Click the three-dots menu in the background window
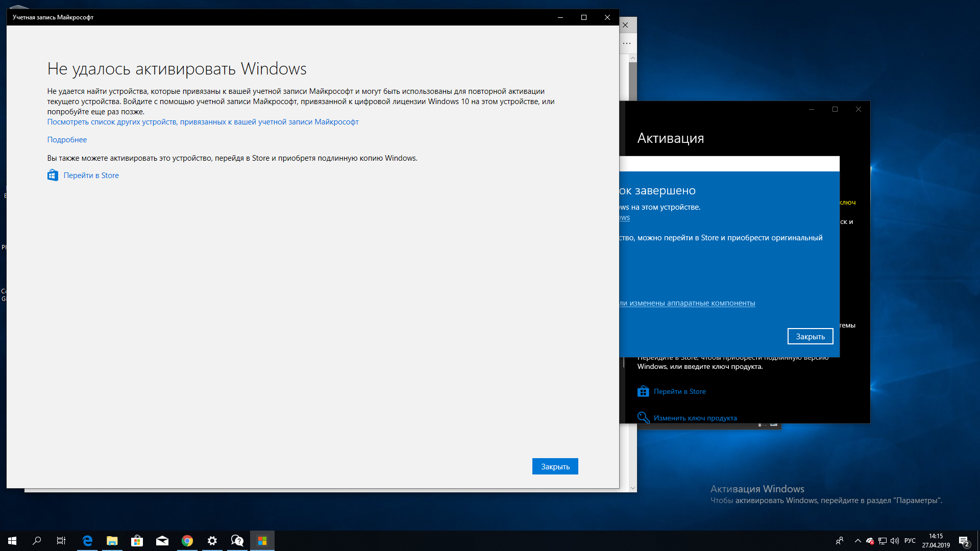This screenshot has height=551, width=980. pos(627,43)
